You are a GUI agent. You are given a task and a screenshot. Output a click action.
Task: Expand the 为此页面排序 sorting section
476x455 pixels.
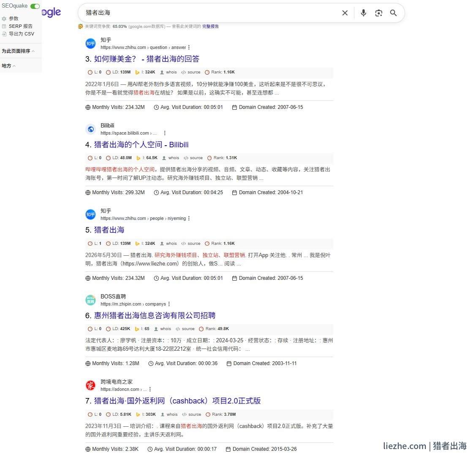click(18, 51)
